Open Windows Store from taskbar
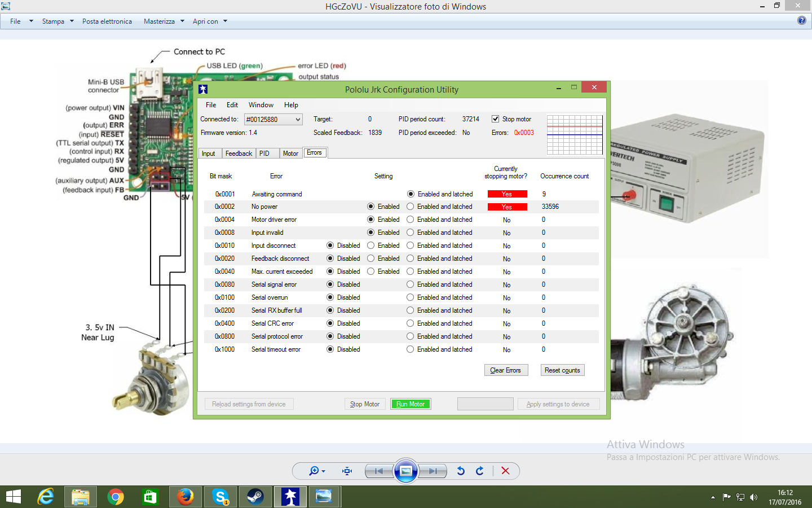The width and height of the screenshot is (812, 508). tap(150, 497)
